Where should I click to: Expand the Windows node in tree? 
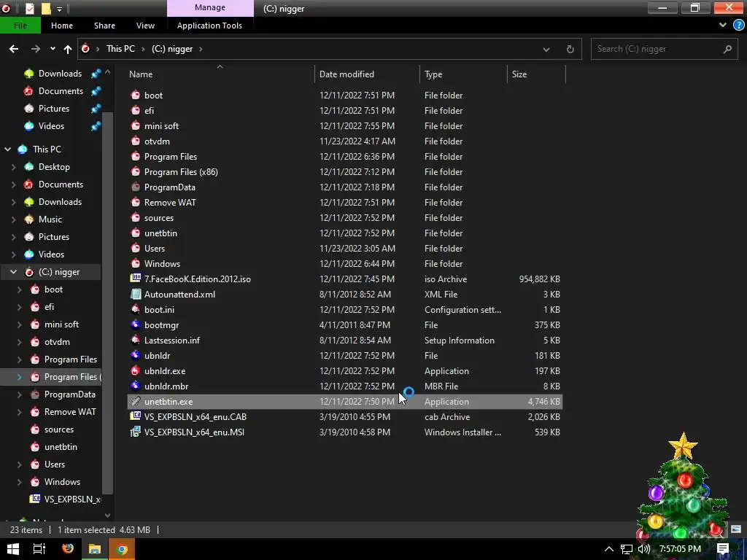click(x=20, y=482)
